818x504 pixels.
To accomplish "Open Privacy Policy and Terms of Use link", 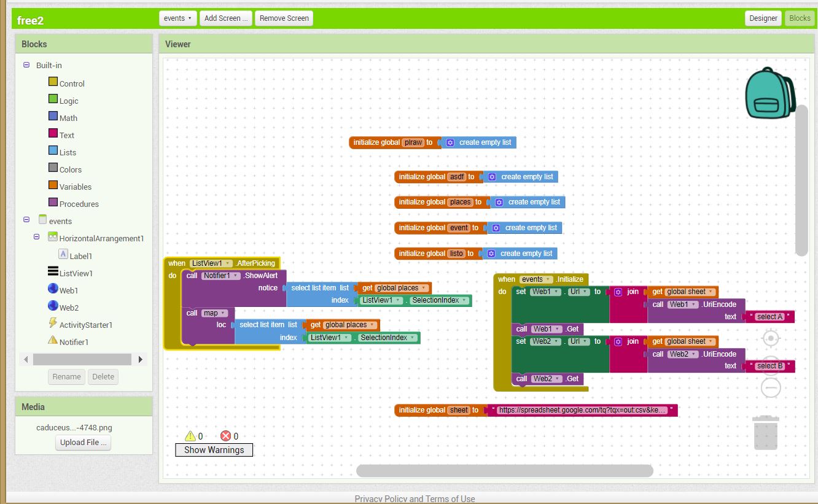I will [x=415, y=499].
